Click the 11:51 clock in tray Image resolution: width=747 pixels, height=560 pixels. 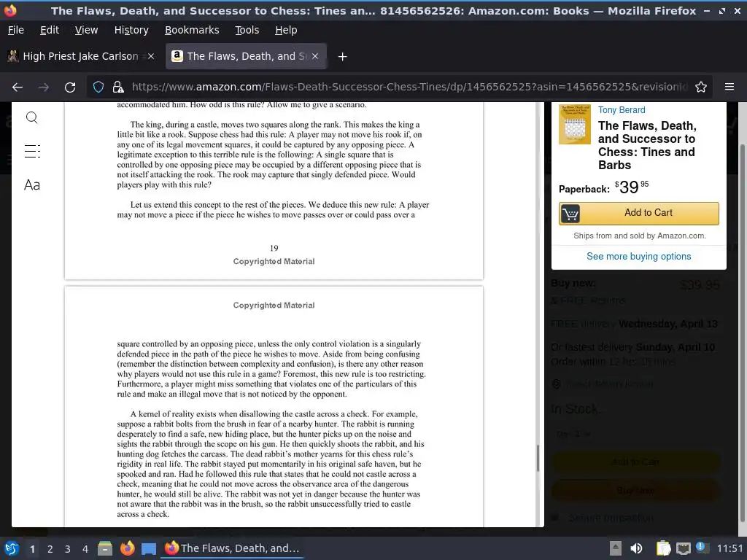[729, 548]
